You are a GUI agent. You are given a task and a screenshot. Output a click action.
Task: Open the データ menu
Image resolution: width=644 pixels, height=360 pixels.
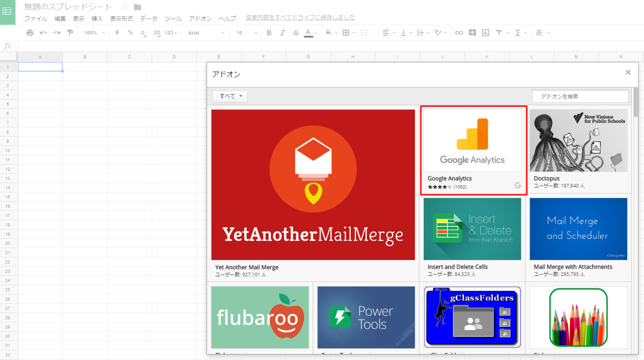(149, 19)
